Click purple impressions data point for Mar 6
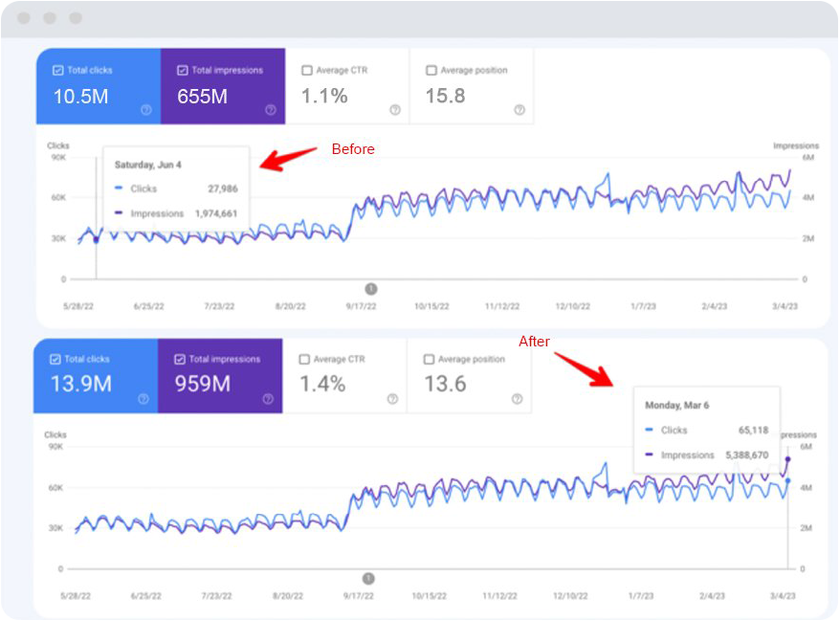The height and width of the screenshot is (621, 840). pyautogui.click(x=788, y=459)
